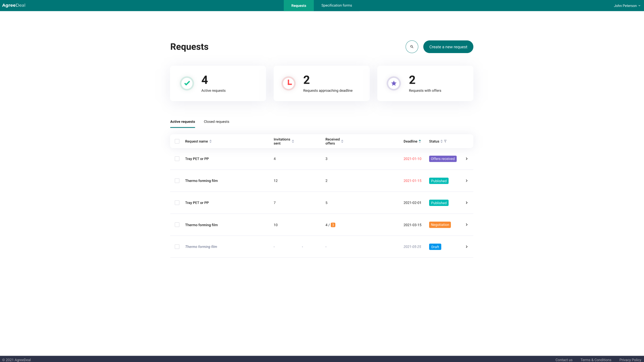644x362 pixels.
Task: Toggle the select-all header checkbox
Action: tap(177, 141)
